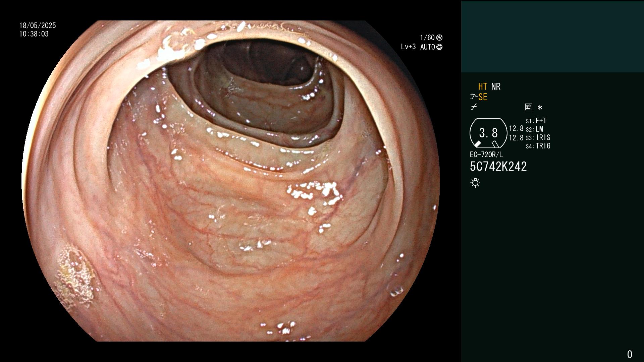Click the Lv+3 brightness level text
The height and width of the screenshot is (362, 644).
pos(408,47)
